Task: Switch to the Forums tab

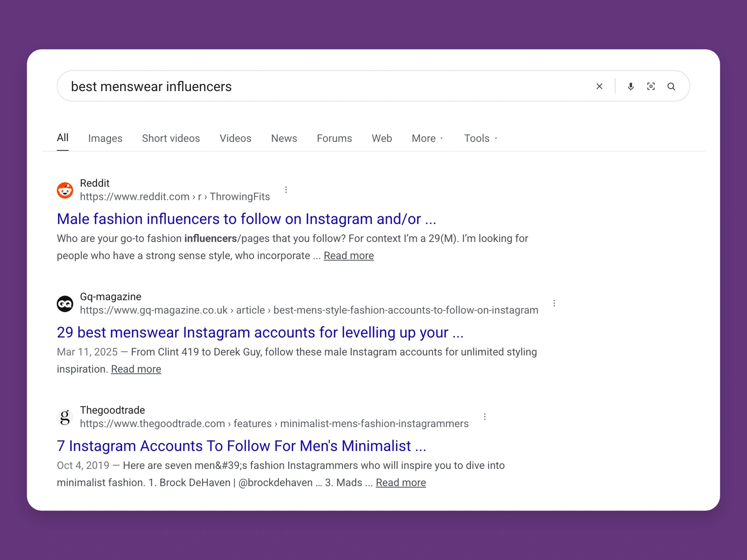Action: 334,139
